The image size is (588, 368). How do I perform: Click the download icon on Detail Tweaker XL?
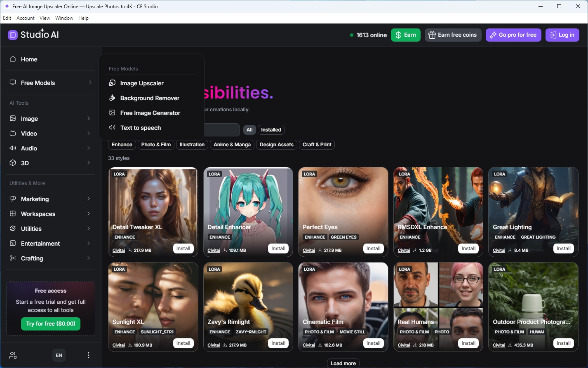pos(130,250)
